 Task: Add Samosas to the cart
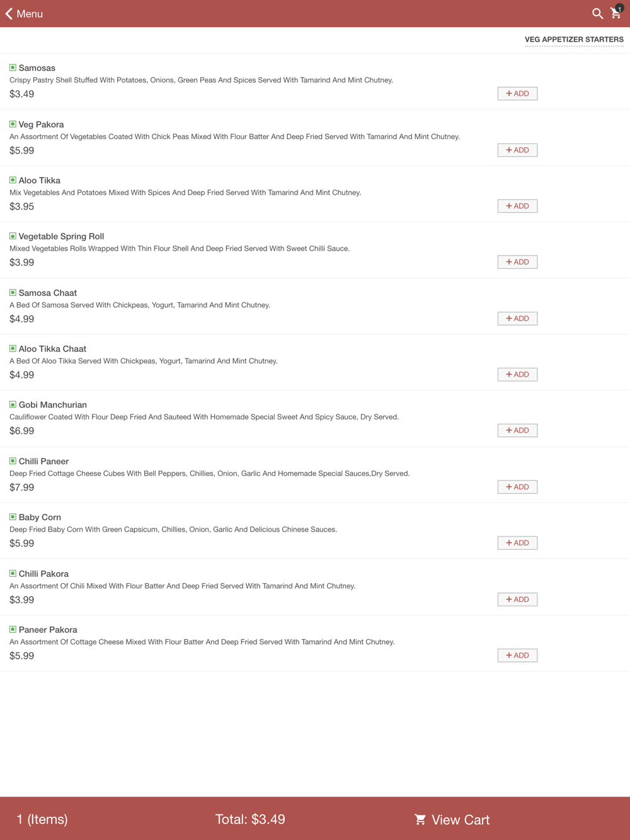[x=517, y=93]
